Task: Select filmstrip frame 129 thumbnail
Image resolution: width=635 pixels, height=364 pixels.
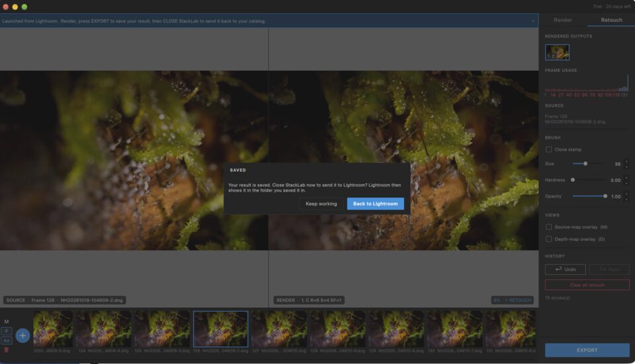Action: point(396,329)
